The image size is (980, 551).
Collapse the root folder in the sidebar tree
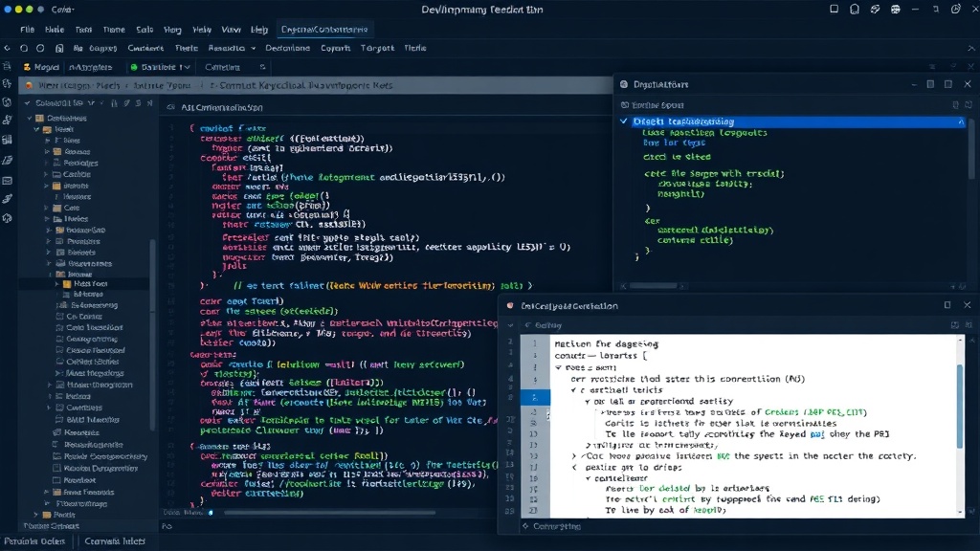(x=30, y=118)
